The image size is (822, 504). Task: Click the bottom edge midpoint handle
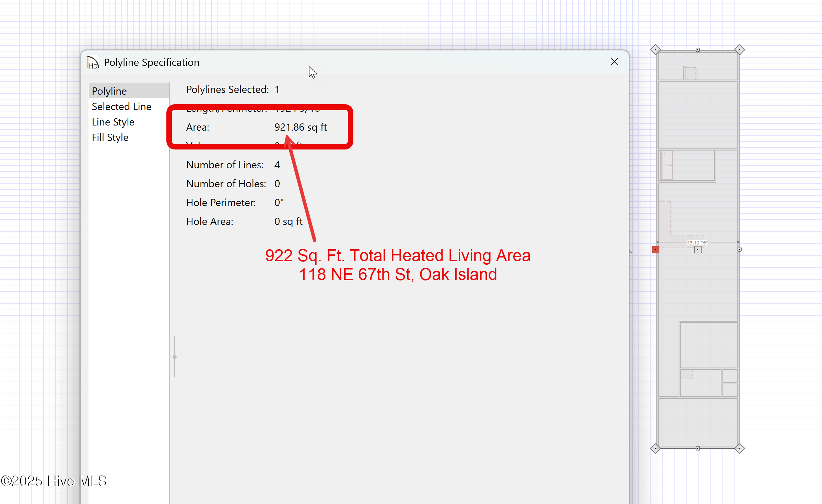(697, 448)
